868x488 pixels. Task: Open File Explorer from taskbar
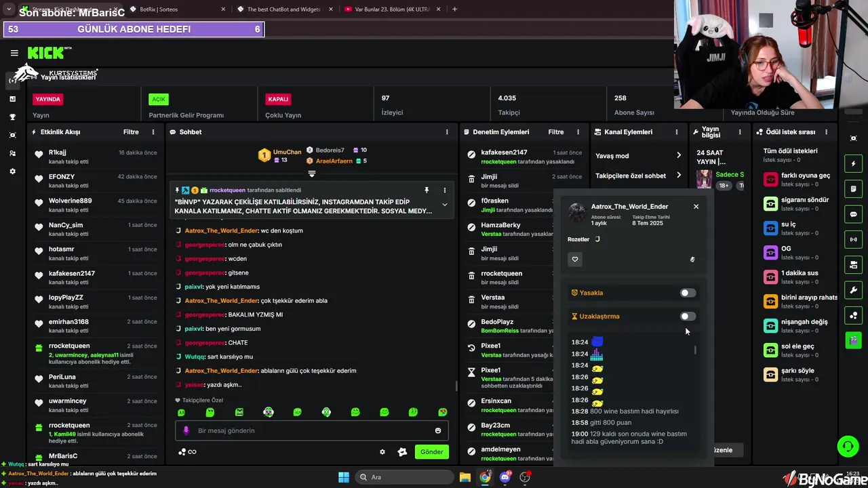click(x=465, y=477)
